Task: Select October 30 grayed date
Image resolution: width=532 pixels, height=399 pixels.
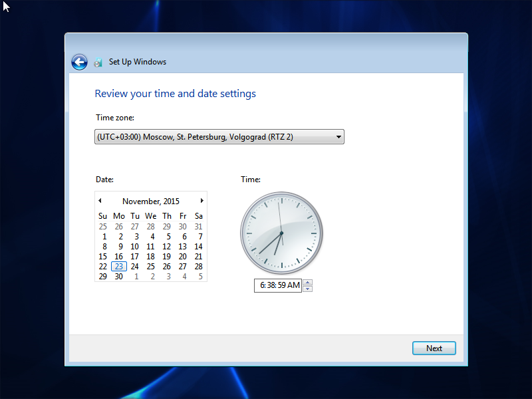Action: click(182, 226)
